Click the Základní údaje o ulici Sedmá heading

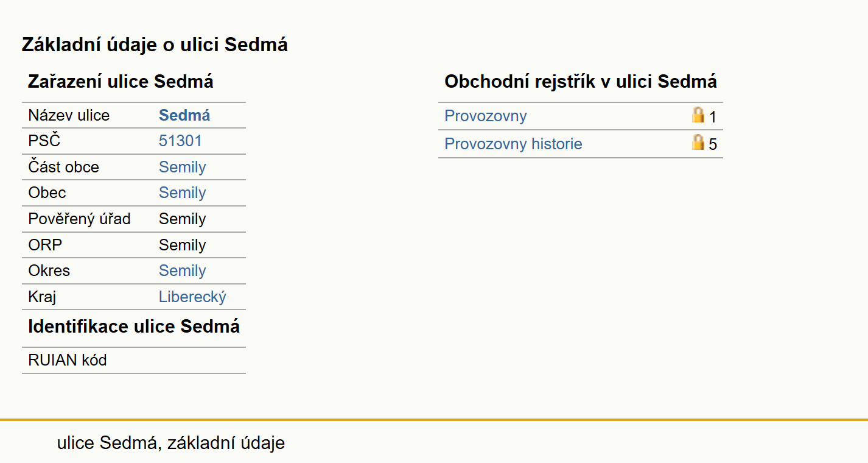[155, 44]
